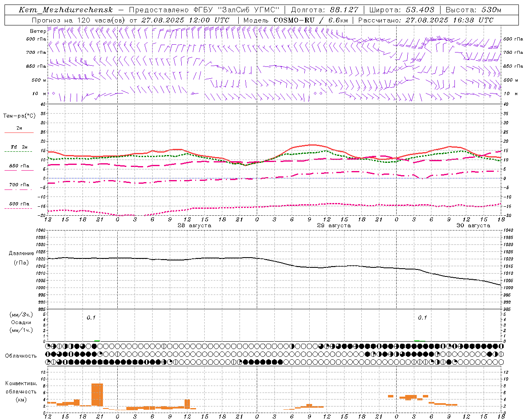Select the 'Широта: 53.403' latitude value
The height and width of the screenshot is (420, 525).
pyautogui.click(x=402, y=10)
